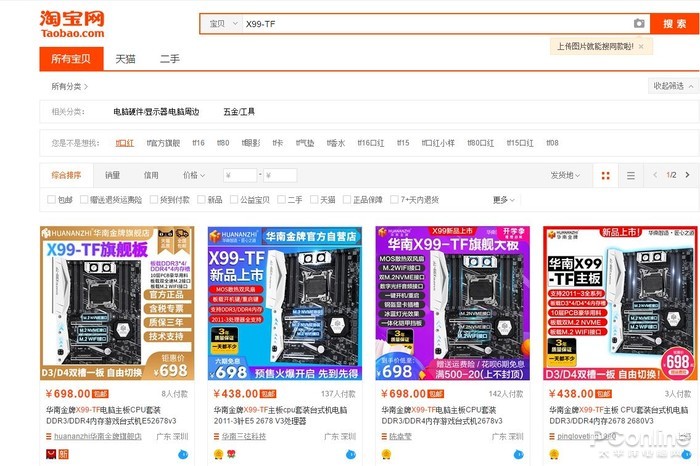Sort by 综合排序
The height and width of the screenshot is (466, 700).
point(66,175)
